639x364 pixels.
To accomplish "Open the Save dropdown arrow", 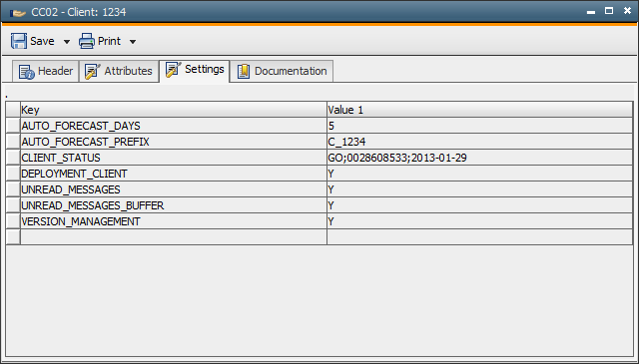I will click(x=67, y=42).
